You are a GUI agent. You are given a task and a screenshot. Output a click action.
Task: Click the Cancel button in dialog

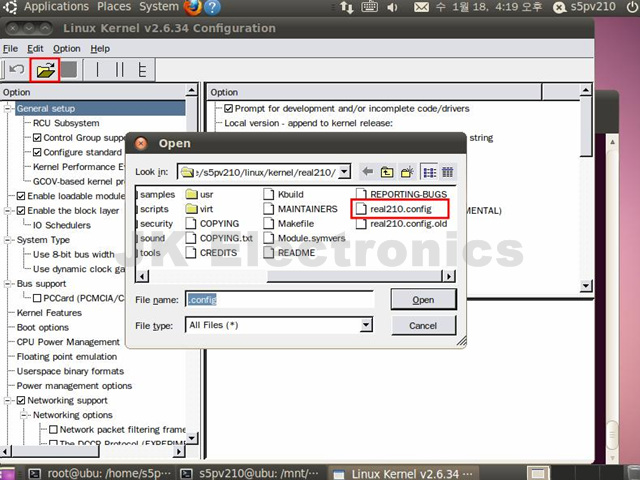pyautogui.click(x=423, y=326)
